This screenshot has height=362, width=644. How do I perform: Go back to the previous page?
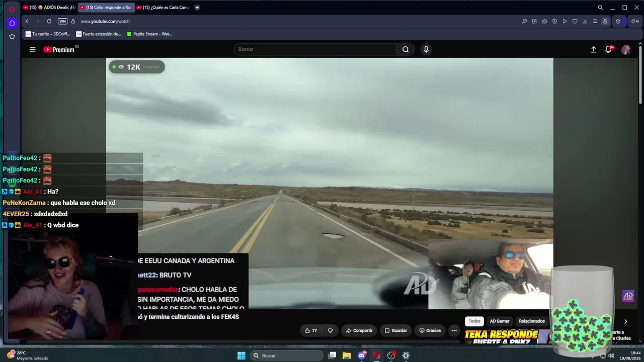27,21
